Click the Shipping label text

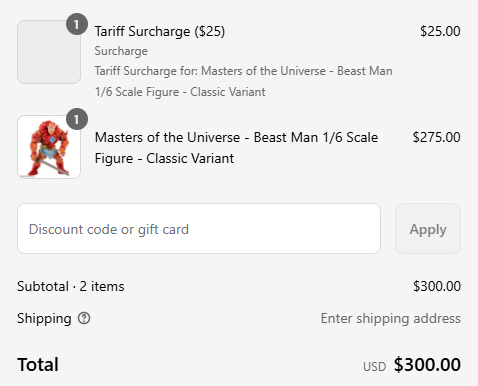coord(44,318)
